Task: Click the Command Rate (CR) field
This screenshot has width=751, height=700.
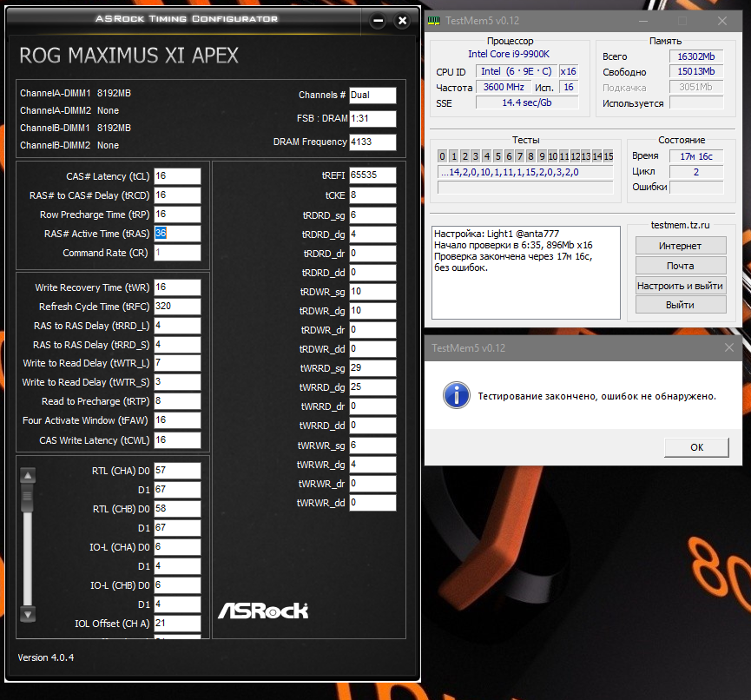Action: pos(177,253)
